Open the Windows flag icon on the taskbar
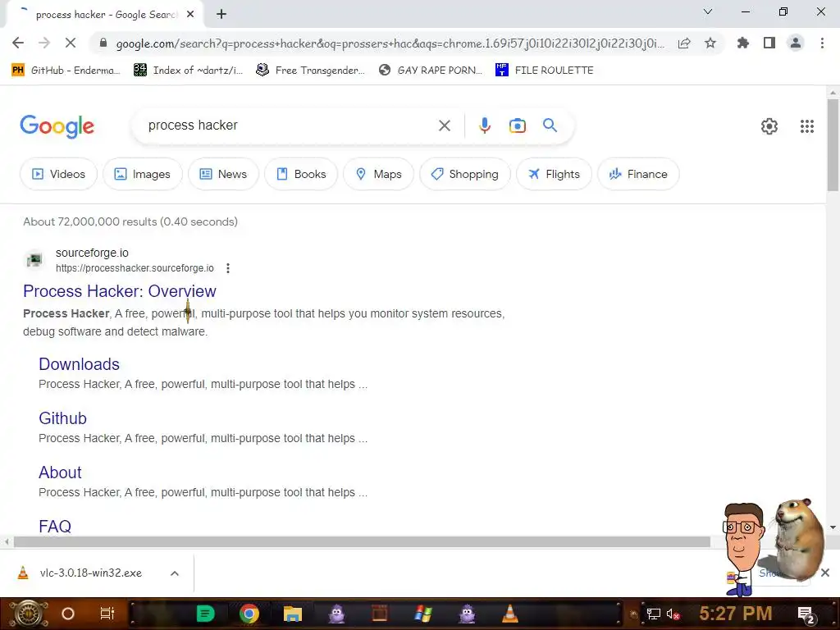 [x=423, y=614]
